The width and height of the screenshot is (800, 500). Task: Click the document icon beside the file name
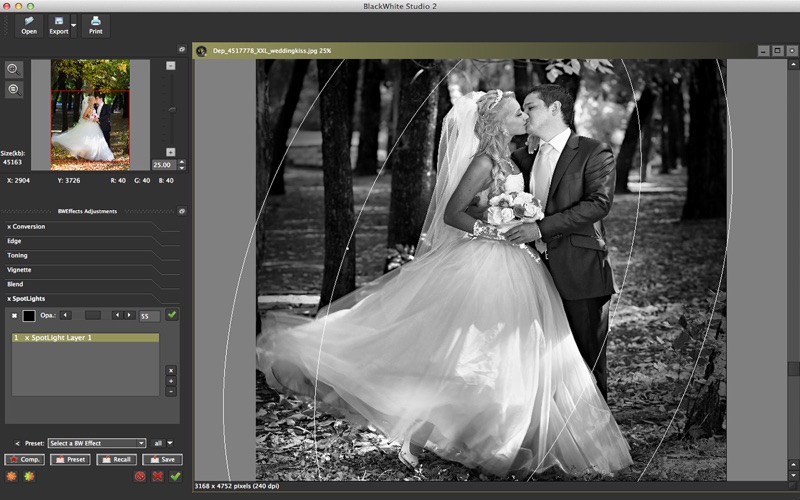pos(202,51)
